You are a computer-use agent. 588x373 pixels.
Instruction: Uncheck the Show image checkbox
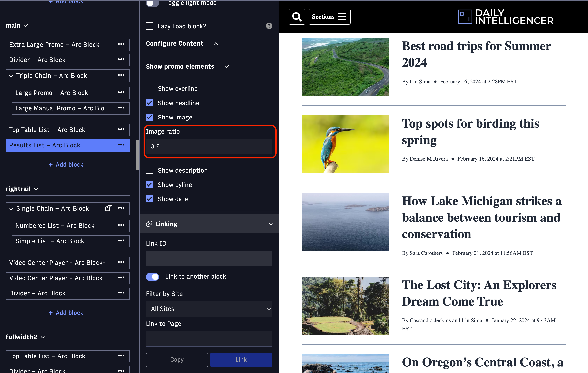pos(149,117)
